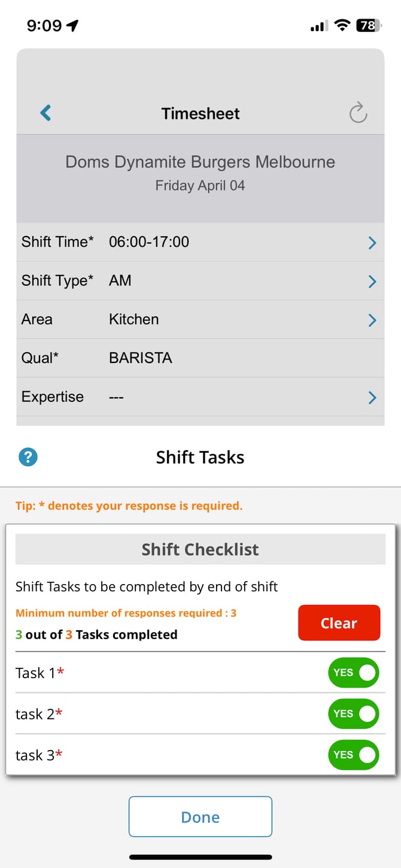Tap the cellular signal bars icon
Viewport: 401px width, 868px height.
tap(318, 26)
